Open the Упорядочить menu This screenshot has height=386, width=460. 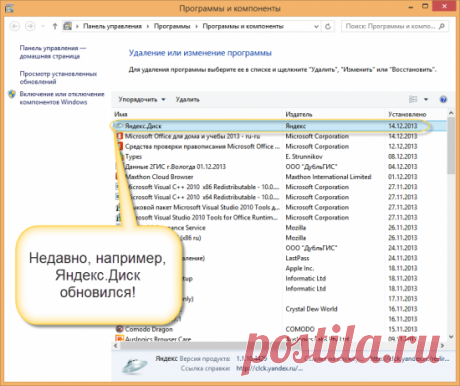142,99
